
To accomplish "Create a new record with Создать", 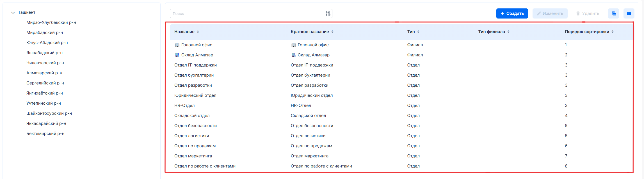I will (x=512, y=13).
